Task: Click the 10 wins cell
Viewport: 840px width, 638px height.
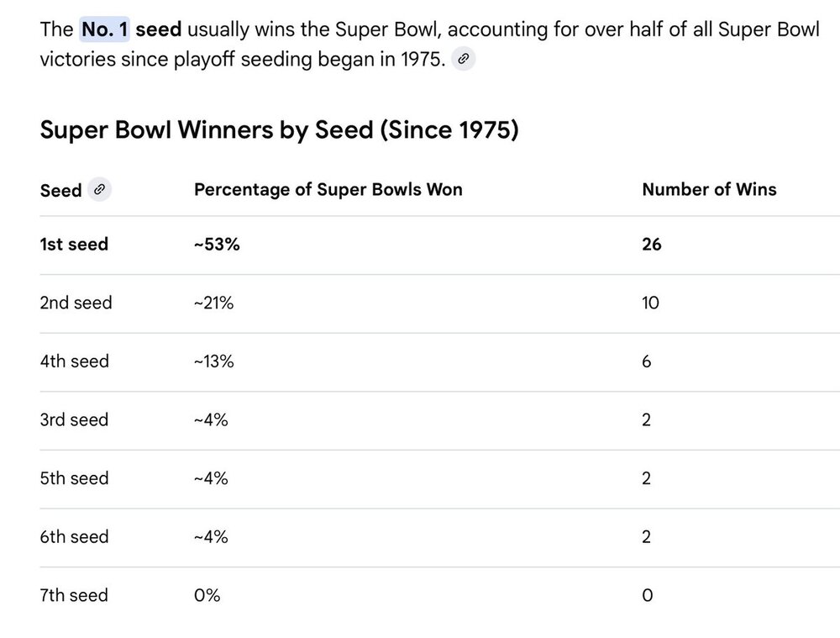Action: pyautogui.click(x=650, y=303)
